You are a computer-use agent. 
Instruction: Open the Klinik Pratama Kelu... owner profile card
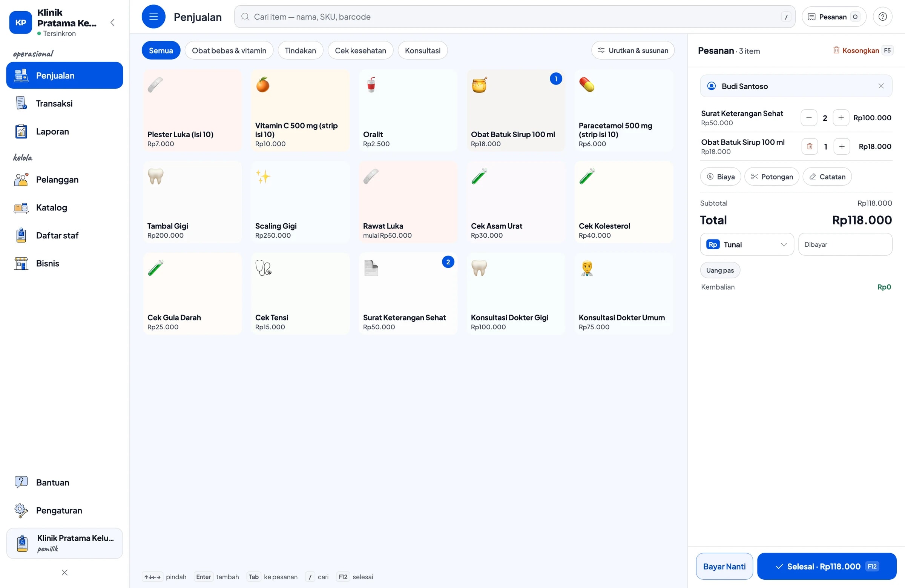[64, 543]
